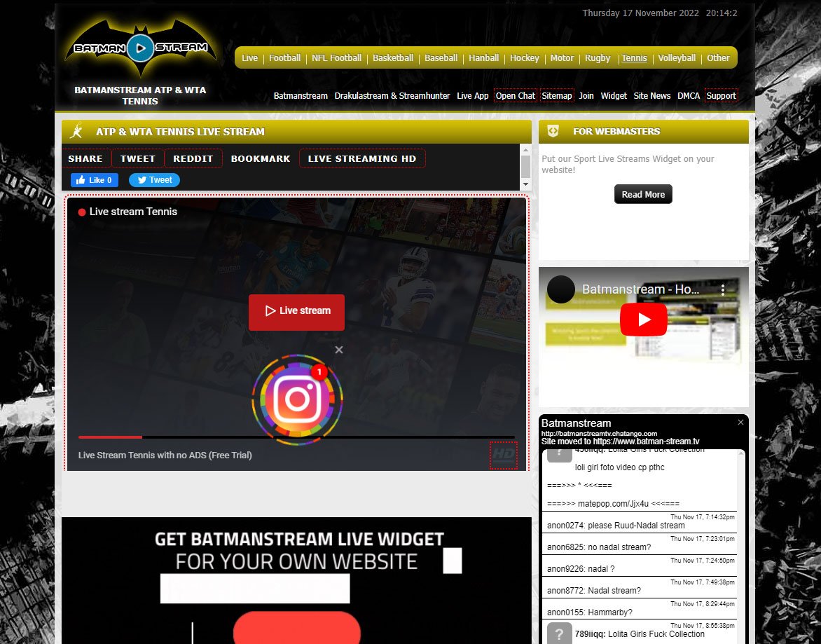Open YouTube video options three-dot menu
The height and width of the screenshot is (644, 821).
[x=722, y=289]
